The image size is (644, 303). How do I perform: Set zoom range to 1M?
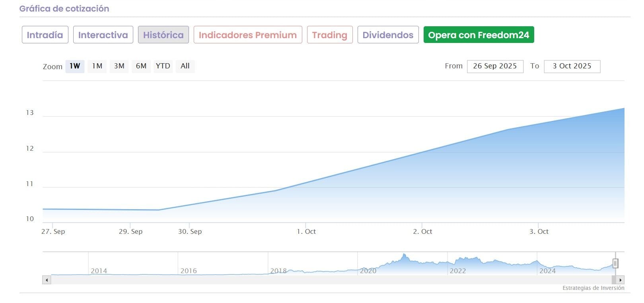point(97,66)
